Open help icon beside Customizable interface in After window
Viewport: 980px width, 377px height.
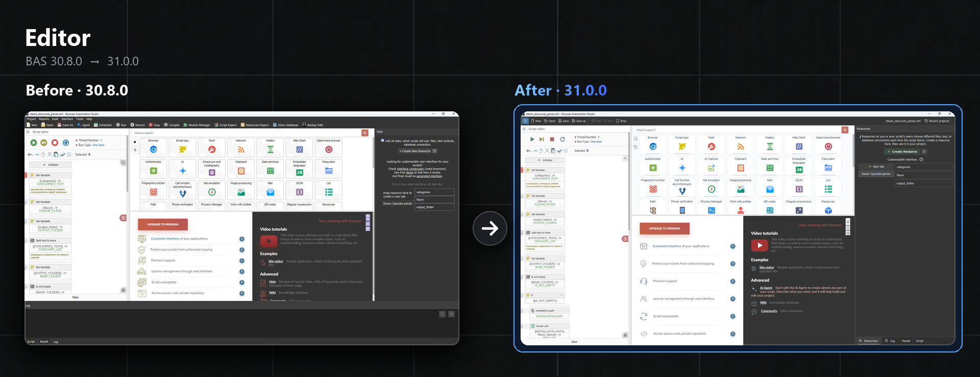tap(921, 159)
